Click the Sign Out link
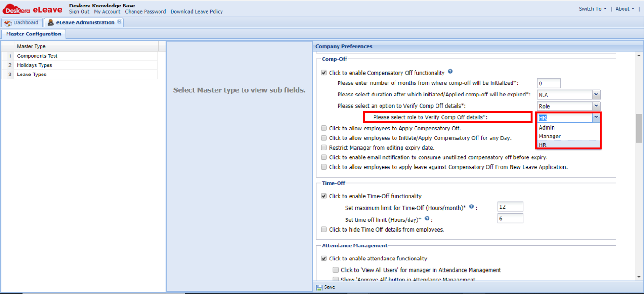The height and width of the screenshot is (294, 644). pyautogui.click(x=79, y=12)
